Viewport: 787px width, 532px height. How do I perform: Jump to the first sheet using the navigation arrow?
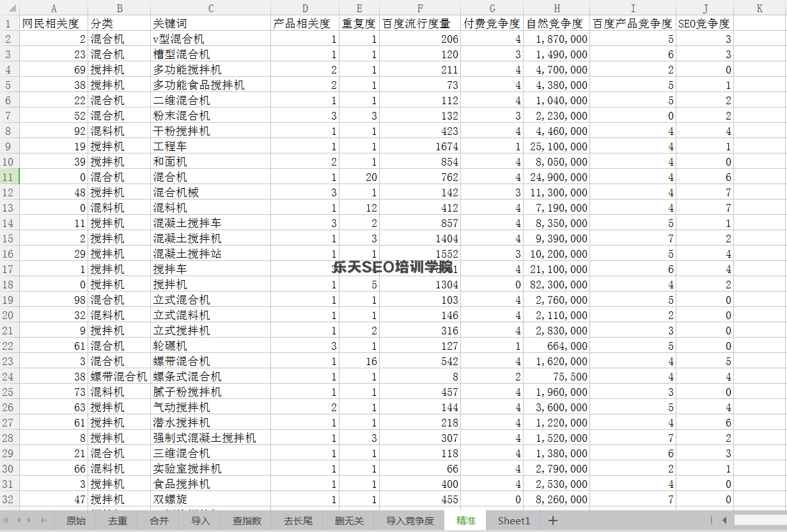(6, 520)
